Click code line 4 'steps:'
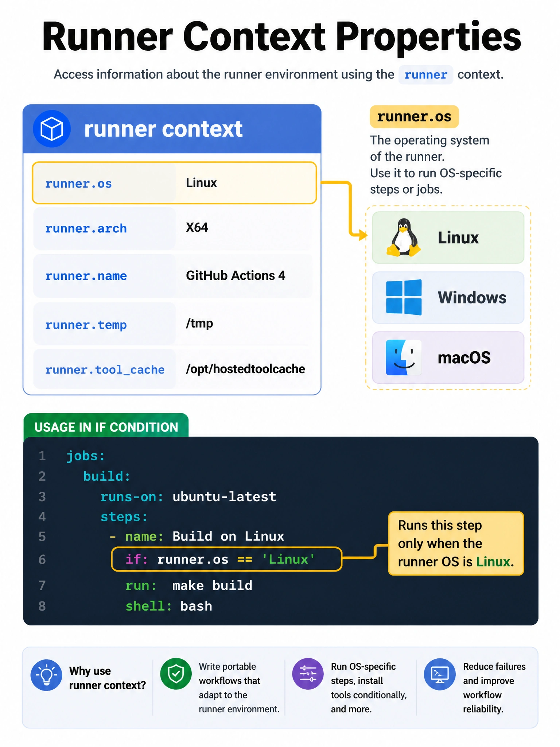This screenshot has height=747, width=560. 124,517
